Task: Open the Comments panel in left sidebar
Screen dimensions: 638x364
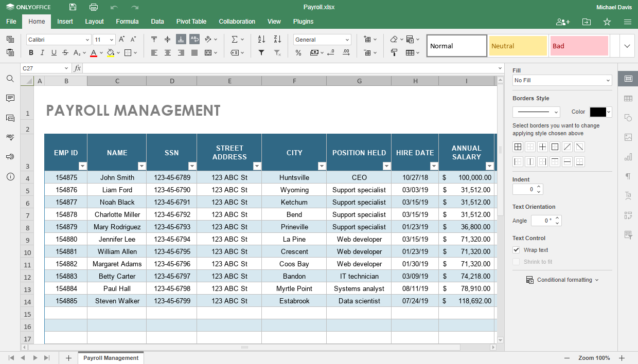Action: (x=10, y=98)
